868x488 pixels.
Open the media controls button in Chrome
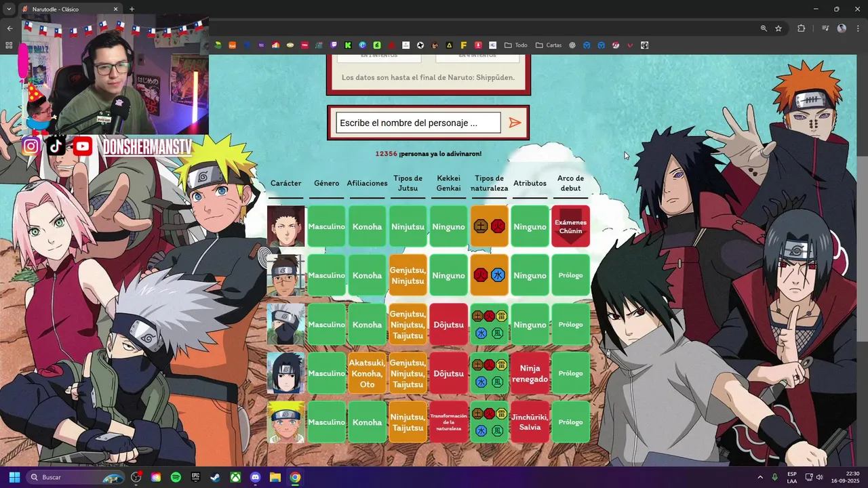825,28
